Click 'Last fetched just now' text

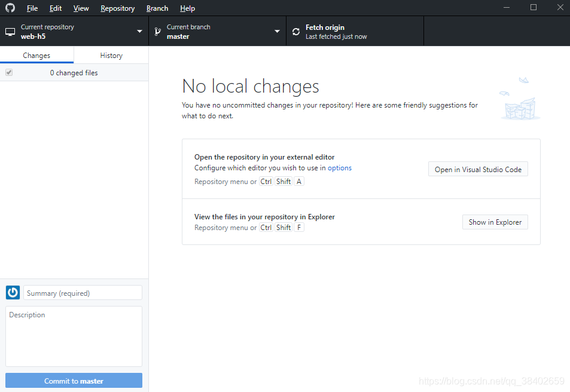tap(336, 36)
